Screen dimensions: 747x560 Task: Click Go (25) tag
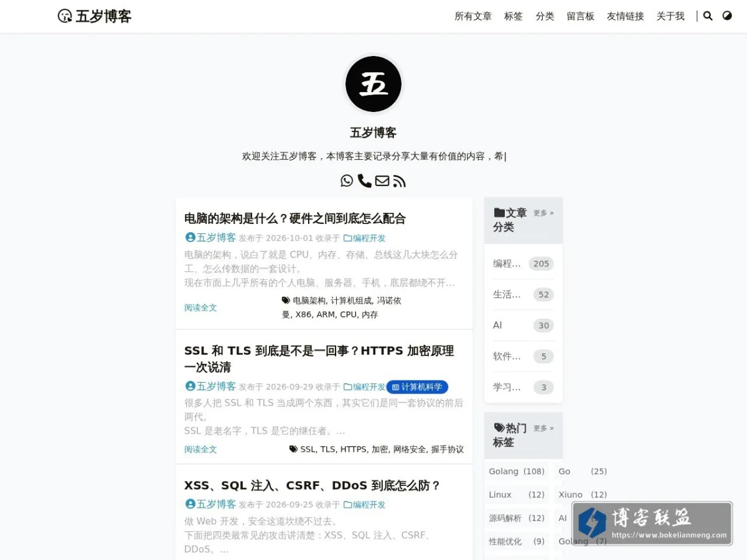coord(583,472)
